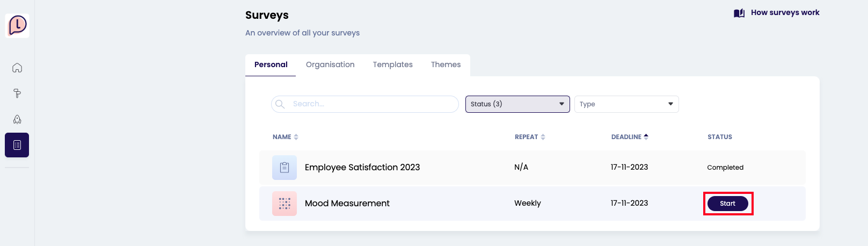868x246 pixels.
Task: Open the How surveys work link
Action: [785, 13]
